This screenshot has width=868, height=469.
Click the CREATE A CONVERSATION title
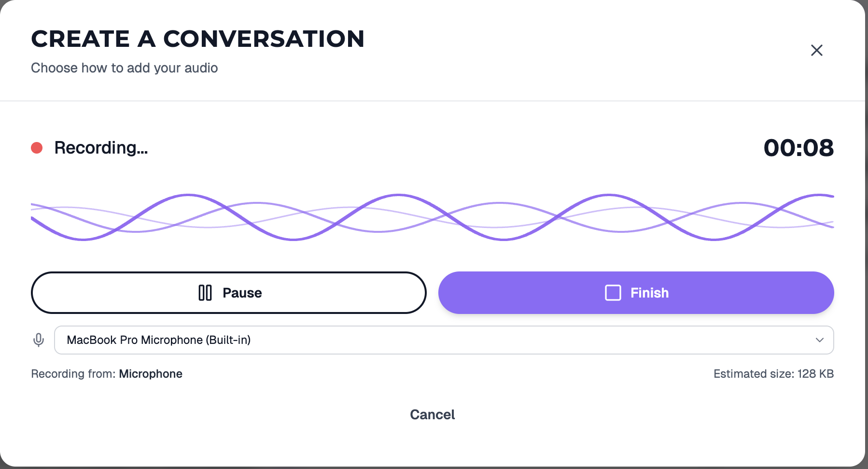pyautogui.click(x=198, y=39)
